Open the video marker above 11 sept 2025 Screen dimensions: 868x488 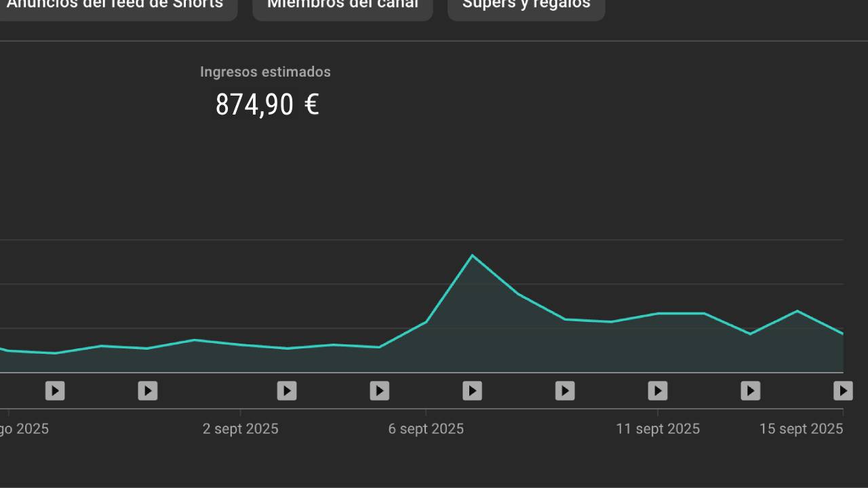pos(657,391)
